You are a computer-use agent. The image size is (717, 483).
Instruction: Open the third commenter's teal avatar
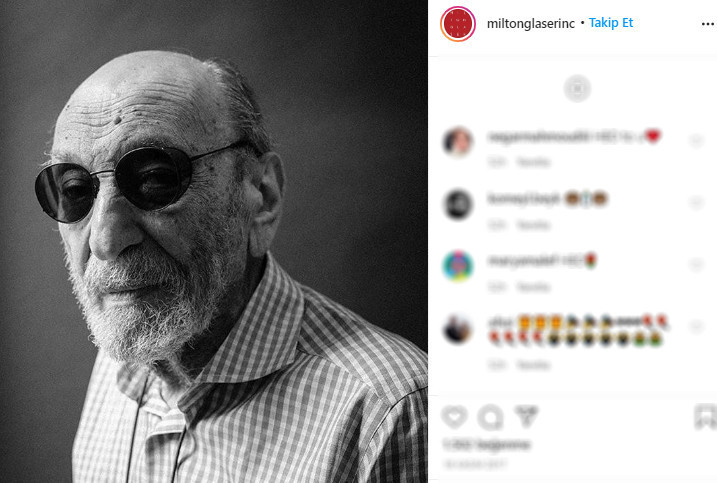click(x=458, y=266)
